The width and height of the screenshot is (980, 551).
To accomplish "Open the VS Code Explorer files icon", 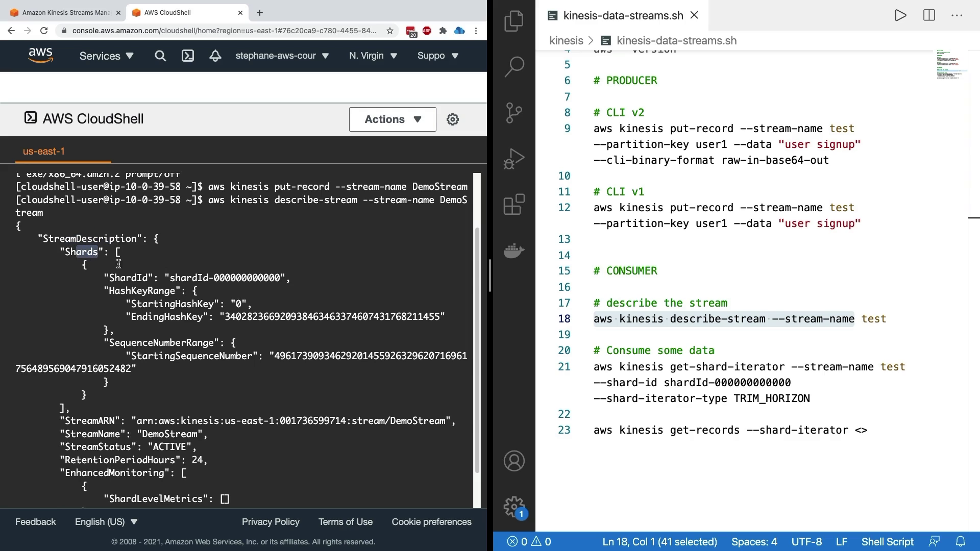I will [514, 21].
